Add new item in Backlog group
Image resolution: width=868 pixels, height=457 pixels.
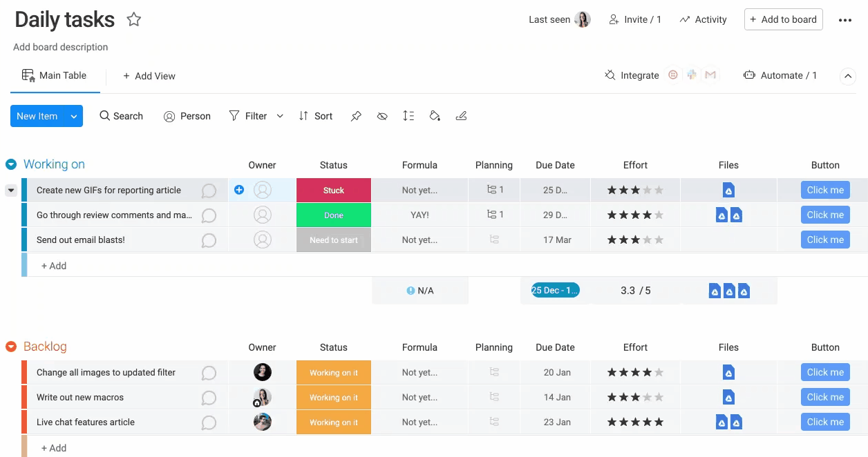point(54,448)
